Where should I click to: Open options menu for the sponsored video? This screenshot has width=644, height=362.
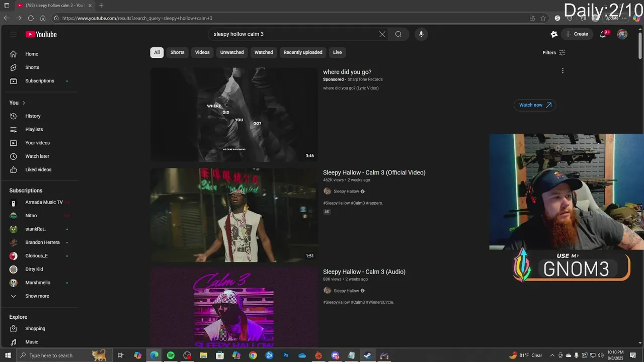(562, 71)
